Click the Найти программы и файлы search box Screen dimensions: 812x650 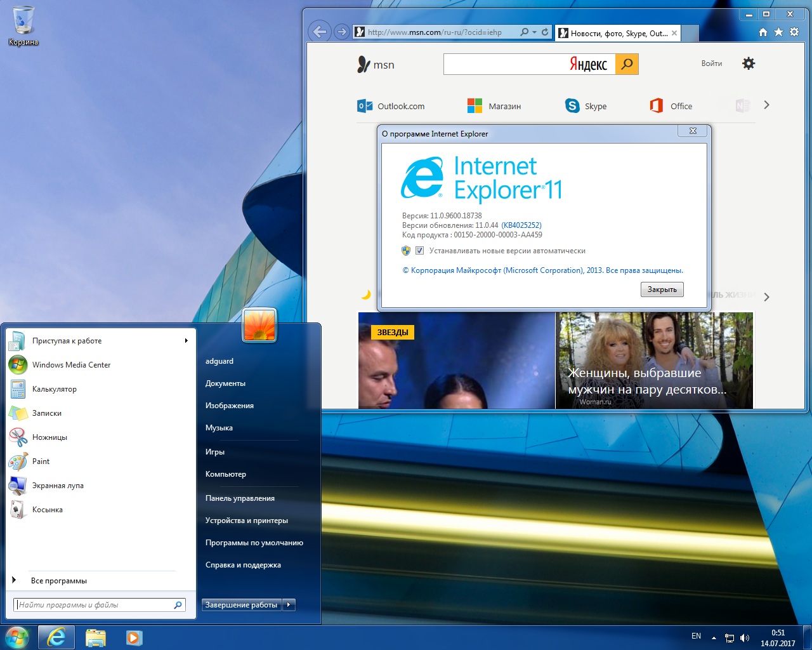coord(100,605)
